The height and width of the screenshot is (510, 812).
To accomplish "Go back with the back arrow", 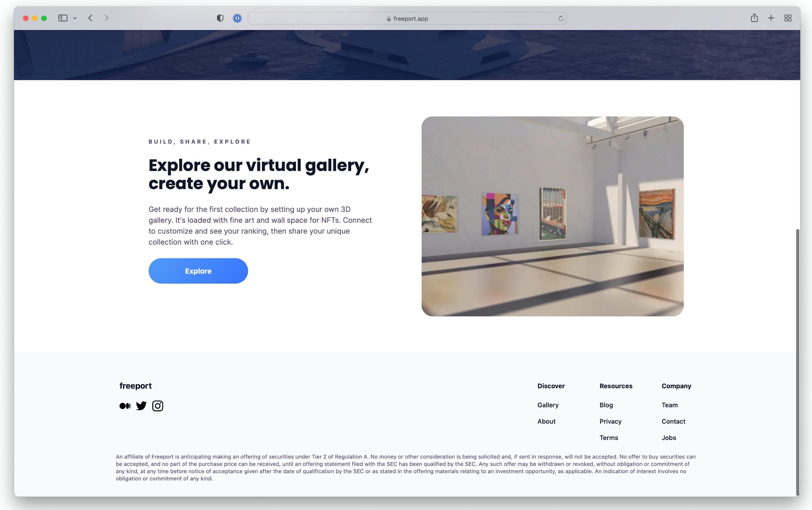I will (91, 18).
